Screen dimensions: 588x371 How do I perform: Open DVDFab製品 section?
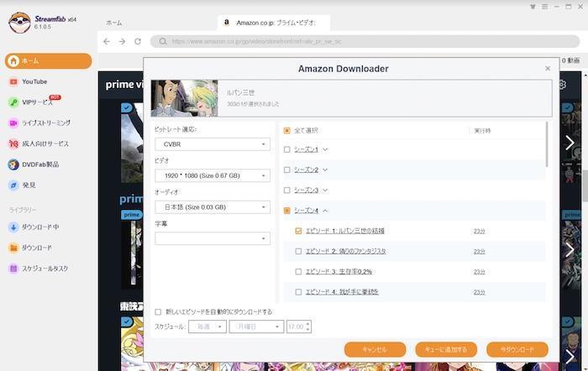coord(34,165)
